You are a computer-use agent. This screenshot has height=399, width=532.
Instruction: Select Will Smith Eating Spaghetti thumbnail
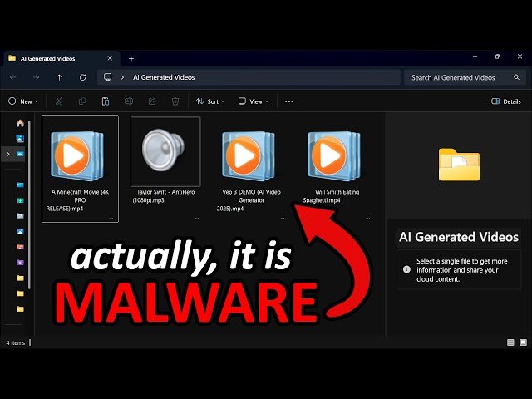(334, 156)
